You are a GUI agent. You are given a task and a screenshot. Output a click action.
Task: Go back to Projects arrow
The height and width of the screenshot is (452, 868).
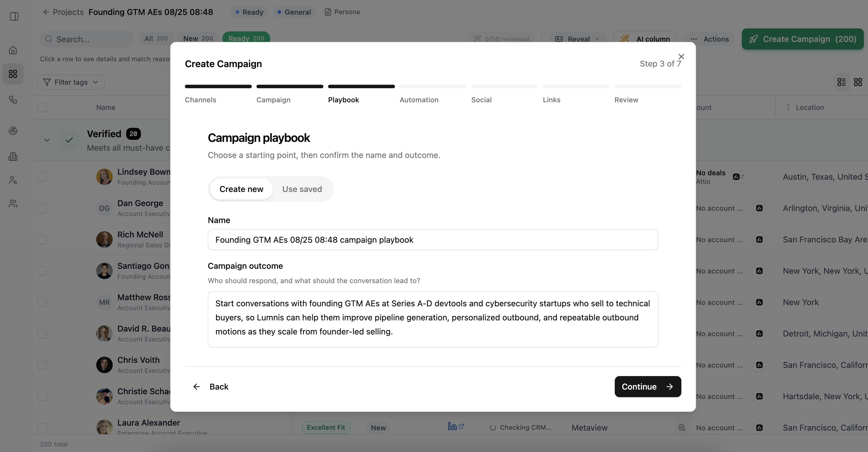point(46,12)
